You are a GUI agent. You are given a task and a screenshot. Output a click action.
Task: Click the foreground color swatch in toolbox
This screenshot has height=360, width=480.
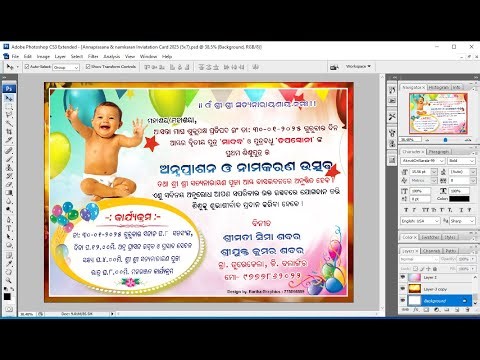pyautogui.click(x=7, y=296)
